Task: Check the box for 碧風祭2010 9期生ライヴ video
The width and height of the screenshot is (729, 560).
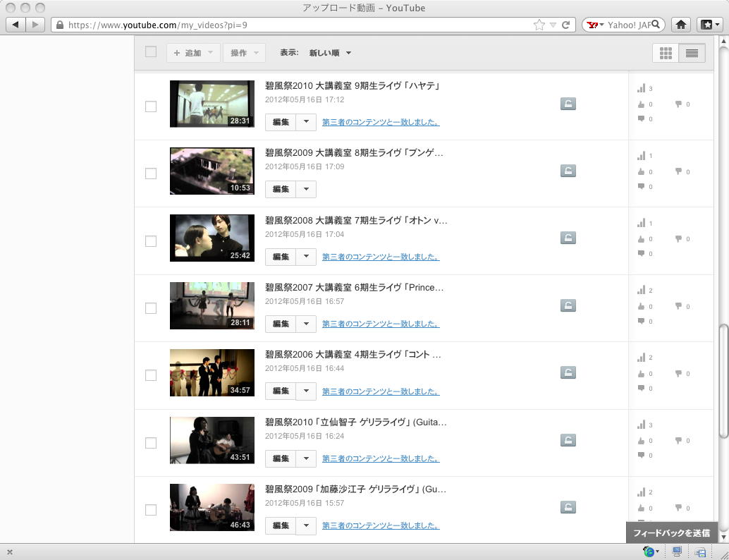Action: [x=151, y=106]
